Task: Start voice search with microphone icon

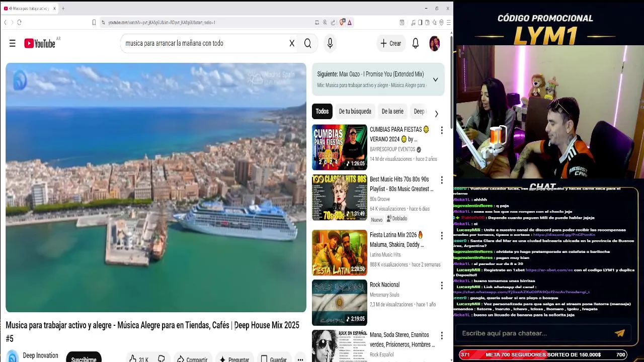Action: 330,44
